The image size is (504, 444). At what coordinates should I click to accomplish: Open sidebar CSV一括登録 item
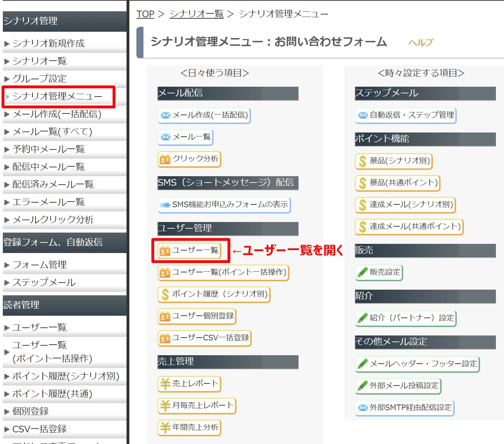point(39,429)
